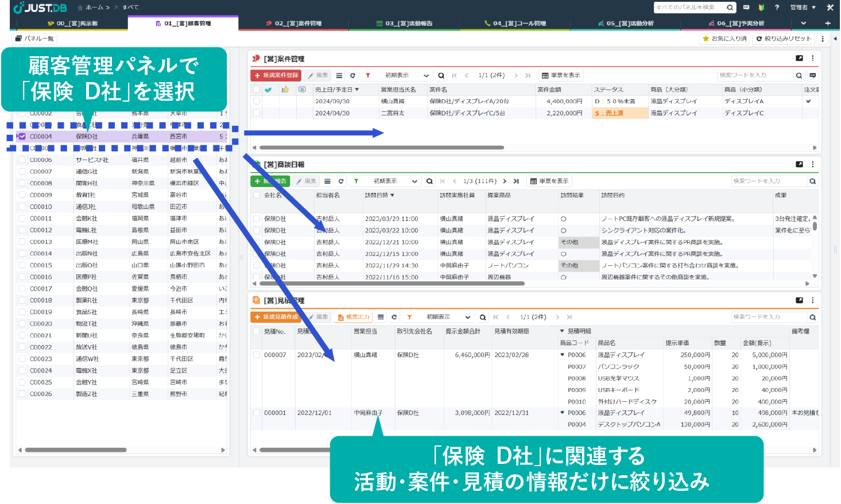
Task: Sort by 売上日/予定日 column
Action: pos(336,90)
